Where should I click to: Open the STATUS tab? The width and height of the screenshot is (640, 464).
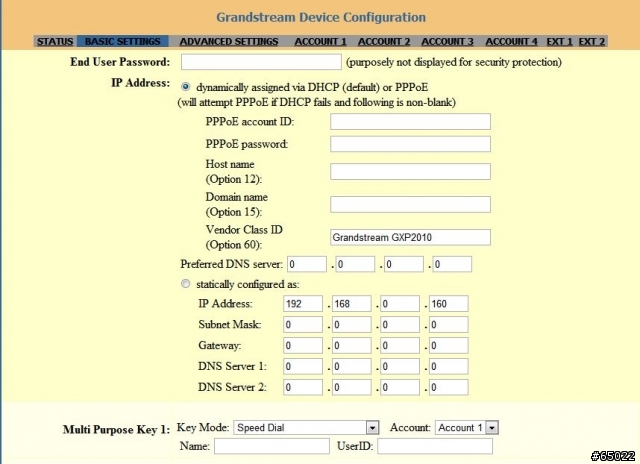click(55, 42)
